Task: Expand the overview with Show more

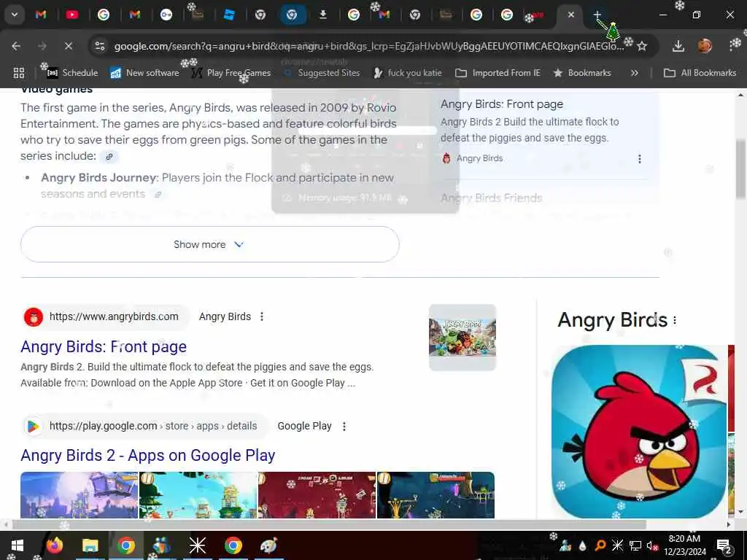Action: point(209,244)
